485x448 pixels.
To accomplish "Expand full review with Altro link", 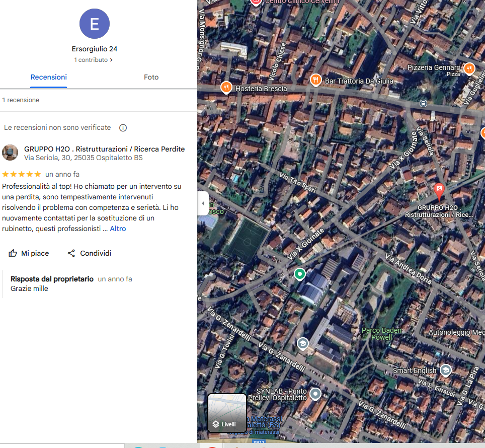I will (x=118, y=229).
